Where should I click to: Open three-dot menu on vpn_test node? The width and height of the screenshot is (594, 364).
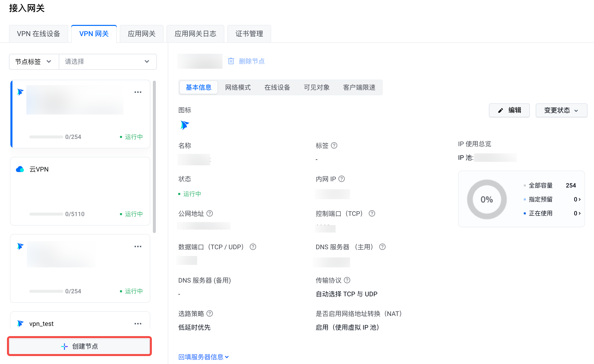tap(138, 324)
